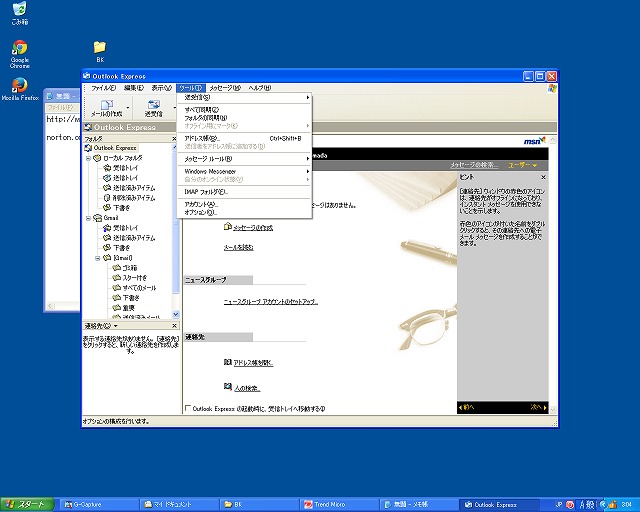Collapse the [Gmail] subfolder node

(x=98, y=258)
